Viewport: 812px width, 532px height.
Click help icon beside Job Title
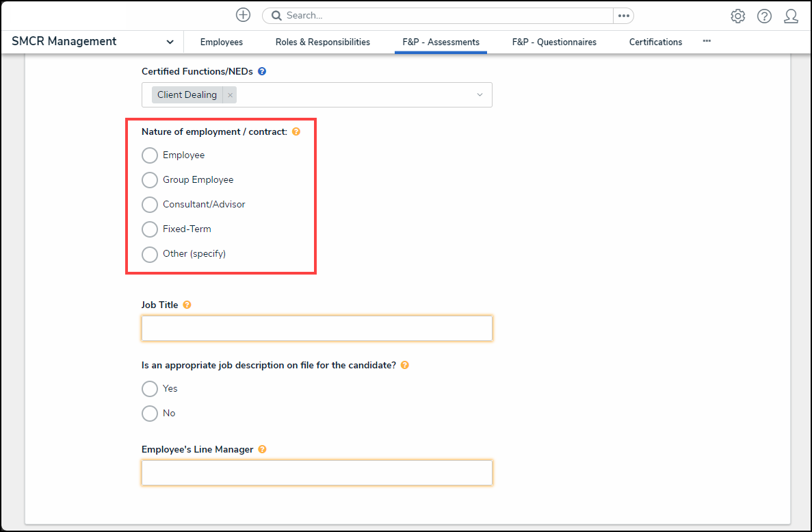pyautogui.click(x=187, y=305)
